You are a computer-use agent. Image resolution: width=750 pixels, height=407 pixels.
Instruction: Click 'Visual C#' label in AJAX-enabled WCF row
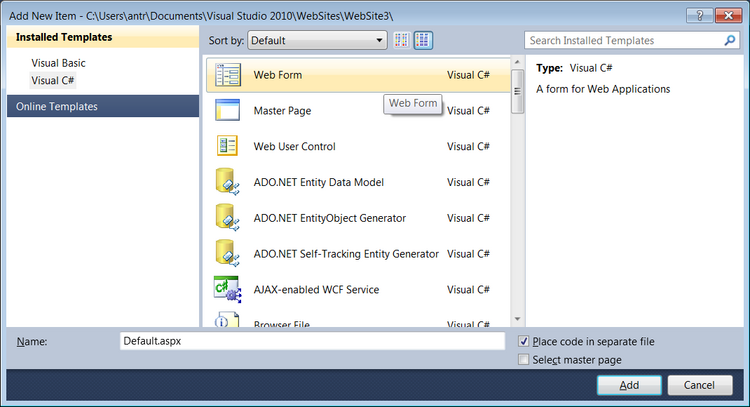pos(468,290)
